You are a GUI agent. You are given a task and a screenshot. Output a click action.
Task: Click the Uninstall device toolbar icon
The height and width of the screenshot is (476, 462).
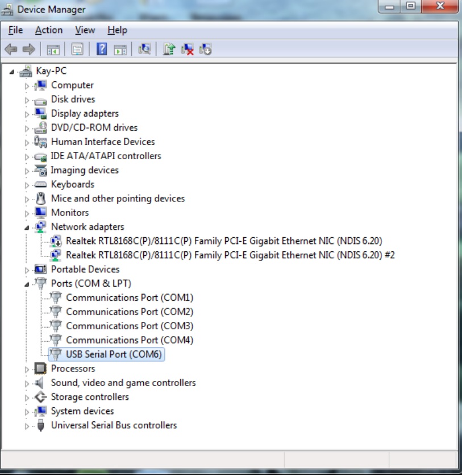187,49
